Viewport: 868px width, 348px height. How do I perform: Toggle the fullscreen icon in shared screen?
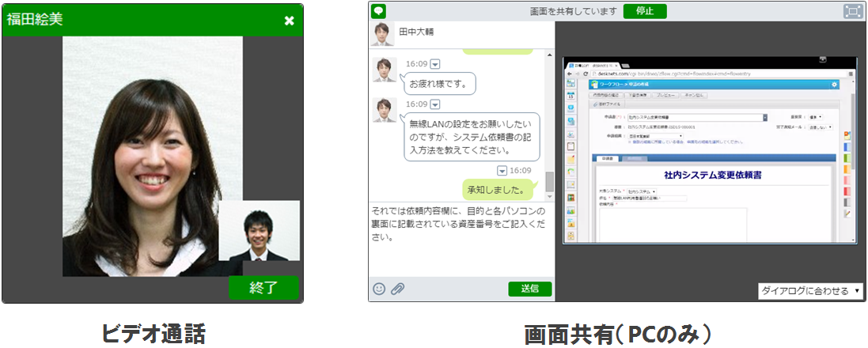[852, 11]
